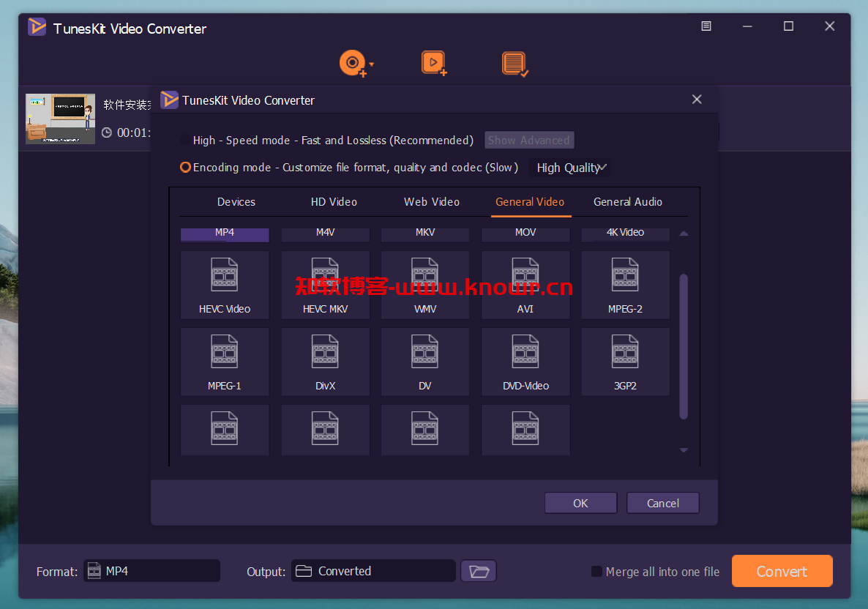Click the TunesKit logo in the main title bar
The height and width of the screenshot is (609, 868).
37,26
